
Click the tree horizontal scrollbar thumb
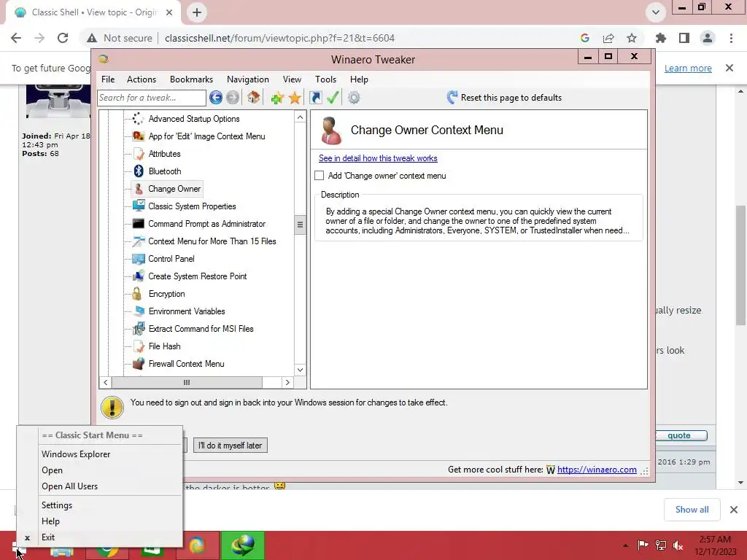[187, 382]
